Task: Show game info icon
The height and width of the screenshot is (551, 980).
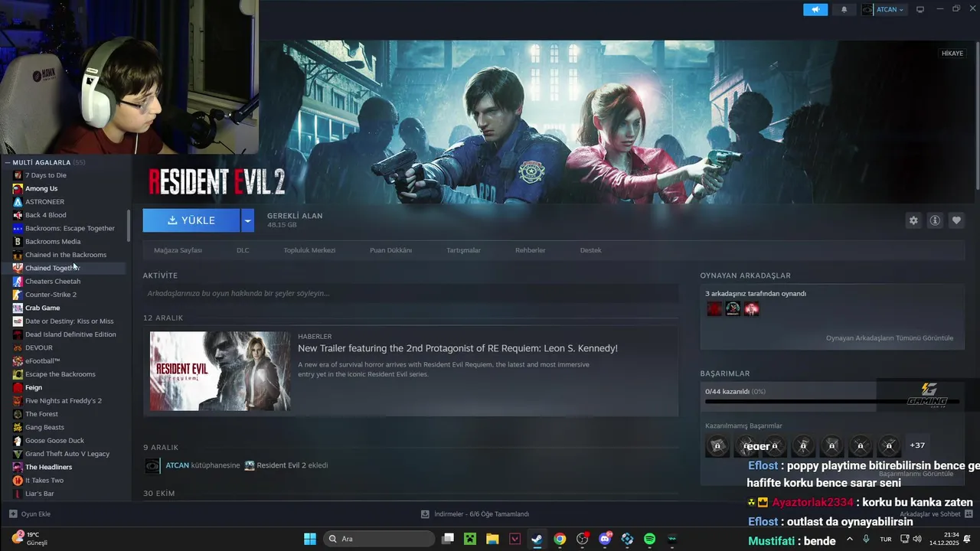Action: tap(935, 220)
